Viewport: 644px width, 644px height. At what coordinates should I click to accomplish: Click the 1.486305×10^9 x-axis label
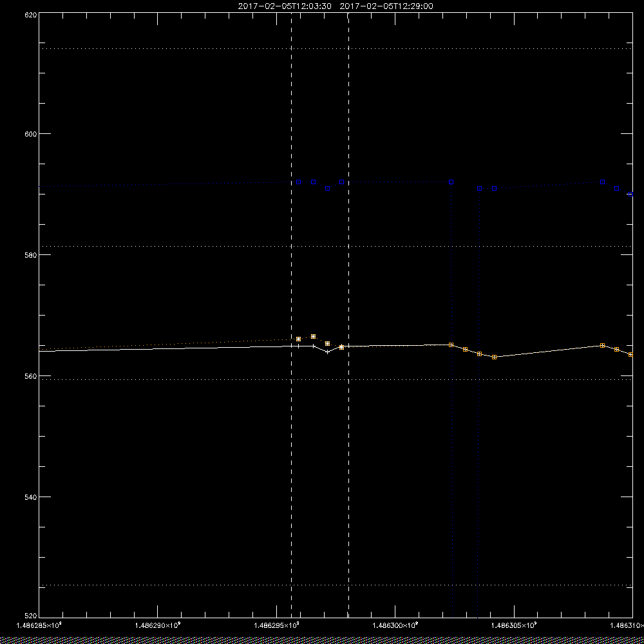[x=514, y=625]
